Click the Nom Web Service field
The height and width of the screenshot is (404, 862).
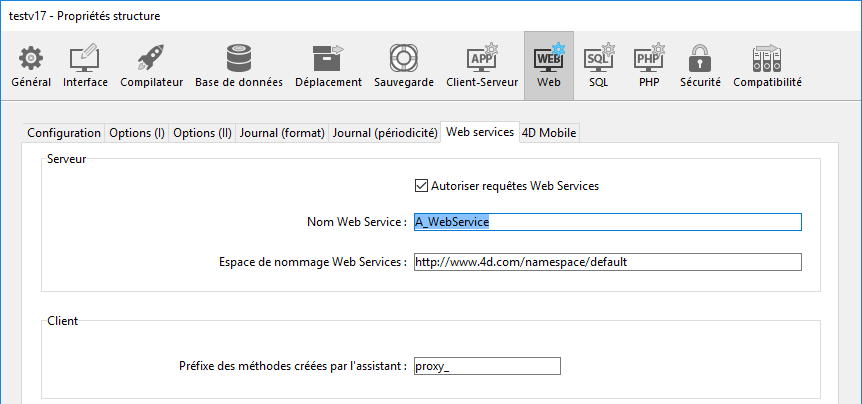607,222
